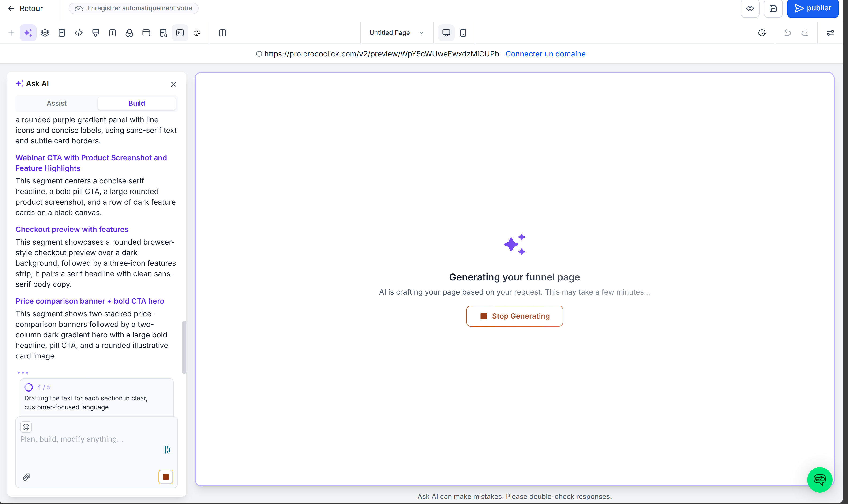Click the Ask AI panel title

(37, 84)
